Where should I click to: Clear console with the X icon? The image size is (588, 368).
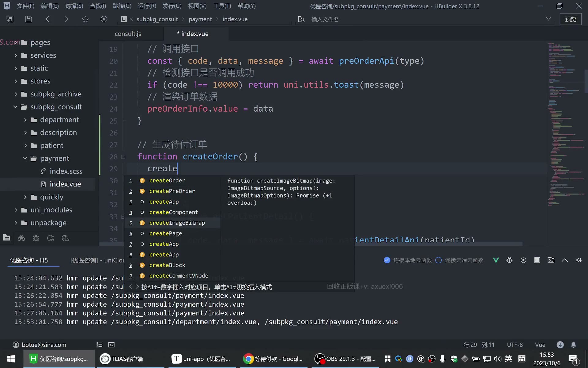[578, 260]
